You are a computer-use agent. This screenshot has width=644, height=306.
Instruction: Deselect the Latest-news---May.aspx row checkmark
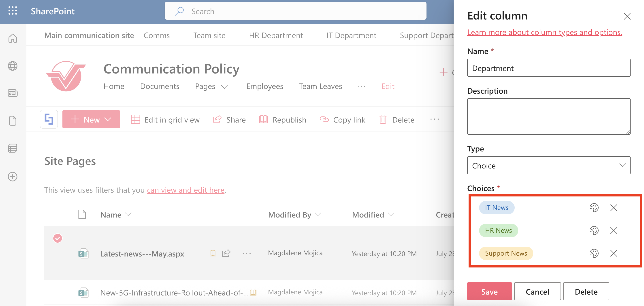tap(58, 238)
